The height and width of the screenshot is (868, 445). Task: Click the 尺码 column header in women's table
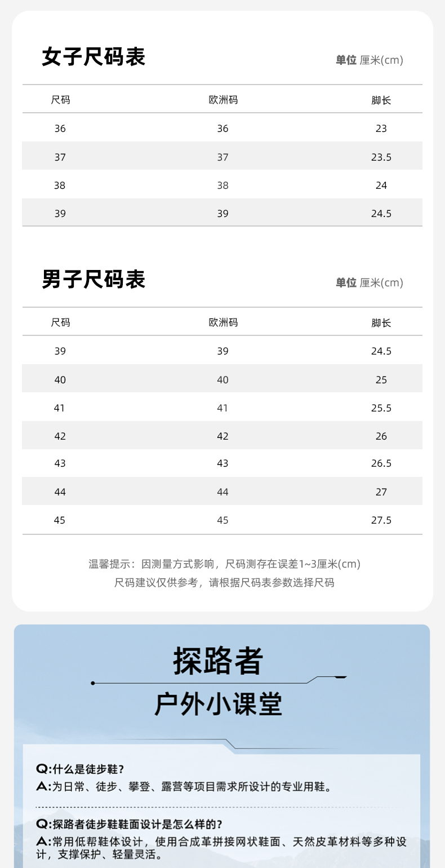[x=60, y=100]
